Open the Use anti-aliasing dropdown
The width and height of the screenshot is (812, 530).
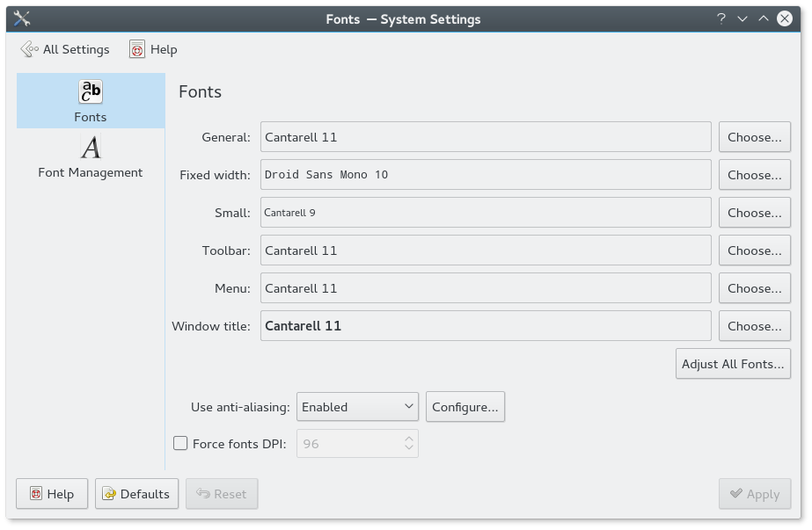(x=357, y=407)
